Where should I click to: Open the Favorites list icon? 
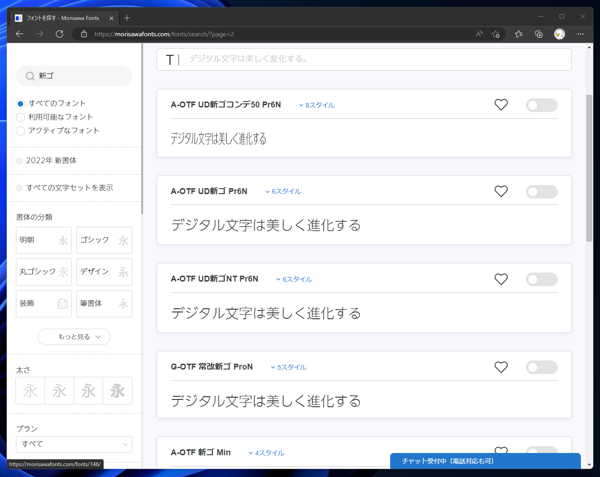click(x=518, y=34)
